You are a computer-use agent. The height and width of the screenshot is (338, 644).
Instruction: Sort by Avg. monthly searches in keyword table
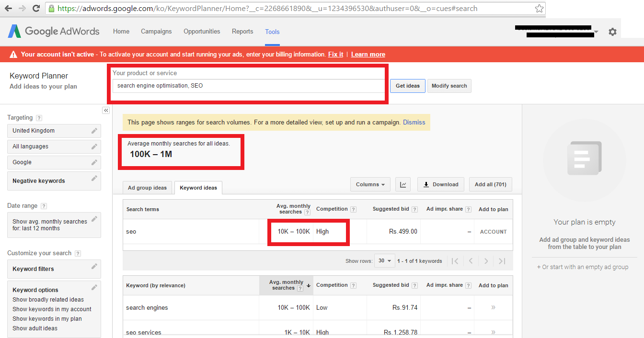[286, 285]
